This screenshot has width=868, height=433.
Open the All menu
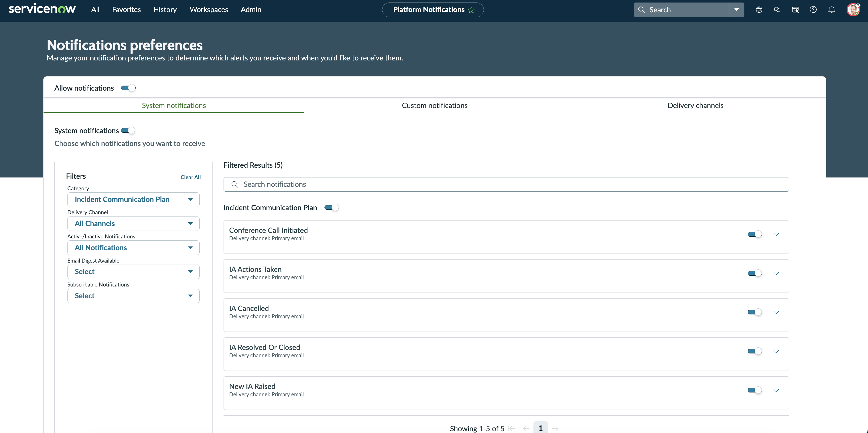coord(95,9)
